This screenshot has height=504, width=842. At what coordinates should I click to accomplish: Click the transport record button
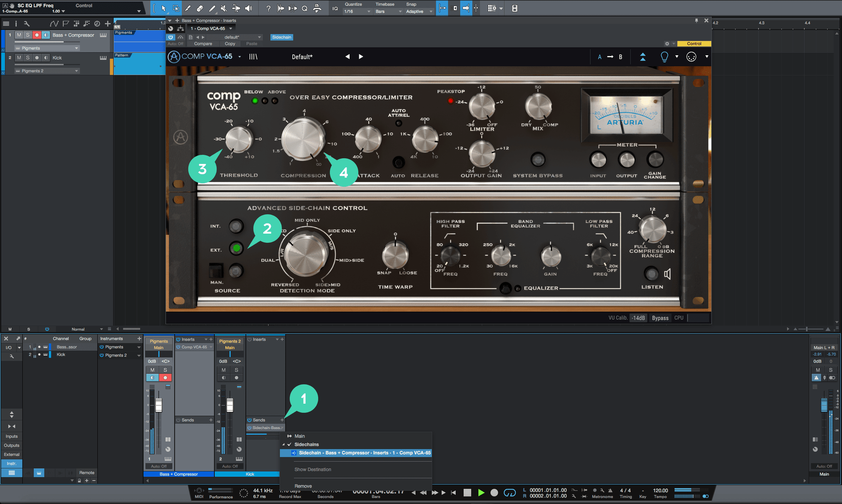(x=494, y=493)
